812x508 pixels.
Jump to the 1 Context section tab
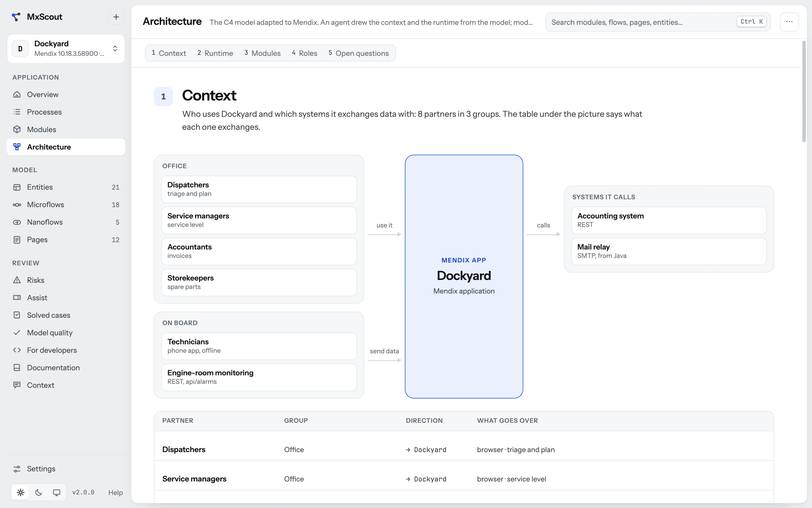(169, 53)
